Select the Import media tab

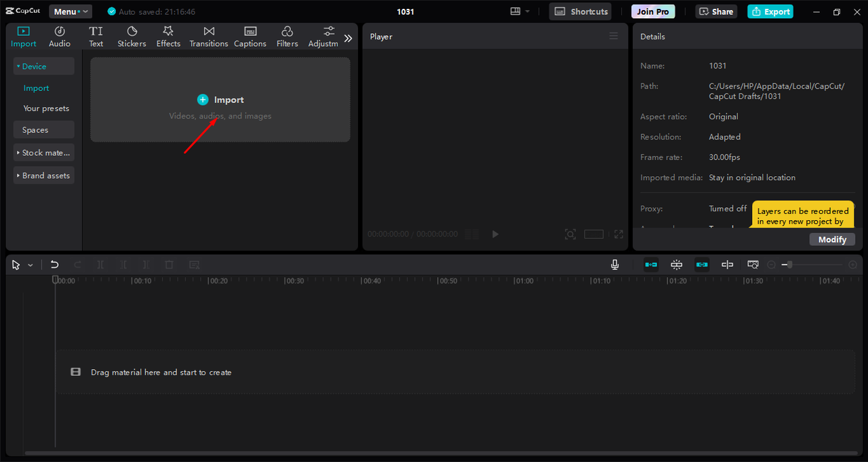click(x=24, y=37)
